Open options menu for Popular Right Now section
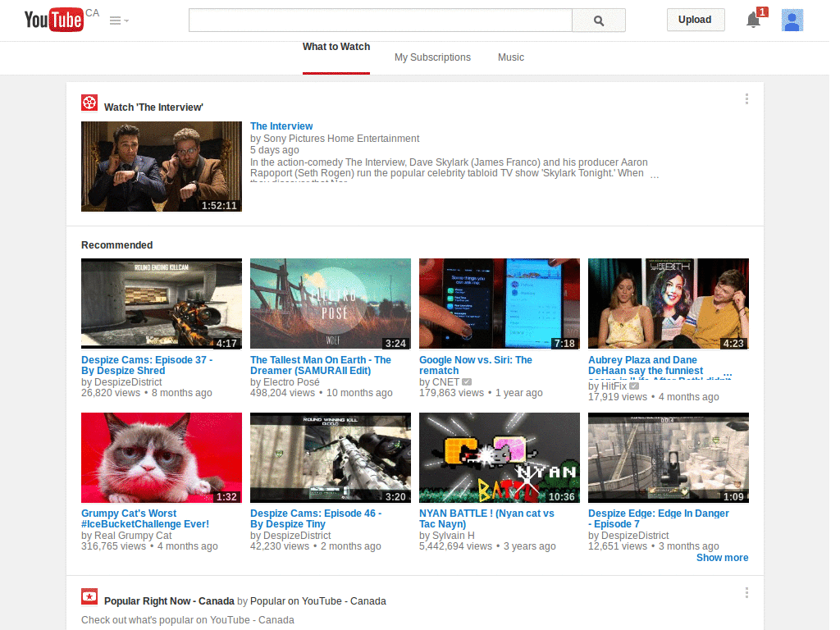The width and height of the screenshot is (840, 630). [x=746, y=592]
